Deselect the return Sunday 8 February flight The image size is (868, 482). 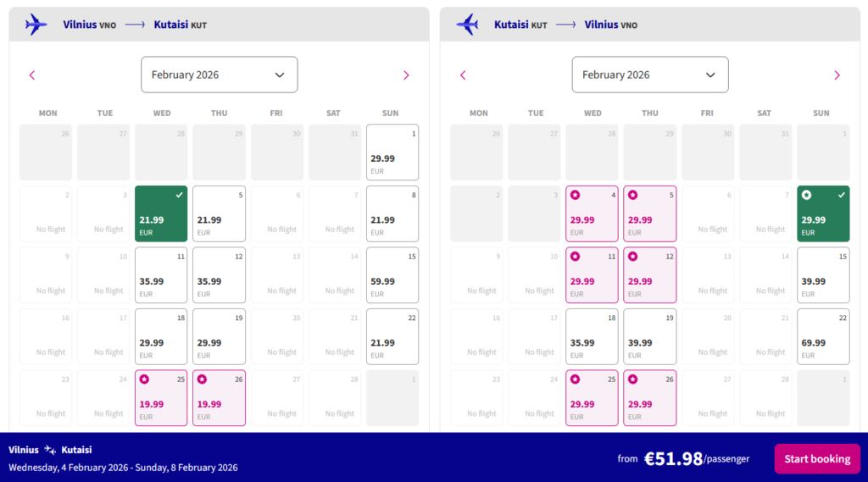[x=822, y=213]
